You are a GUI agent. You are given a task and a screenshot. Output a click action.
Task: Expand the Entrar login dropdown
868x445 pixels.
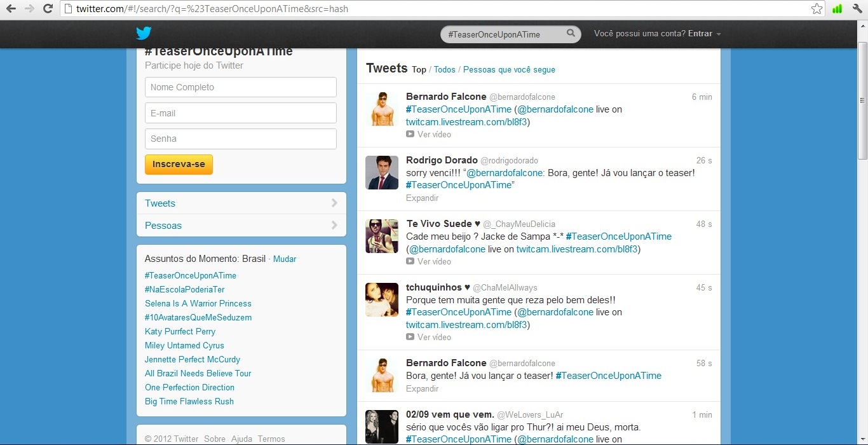tap(704, 34)
